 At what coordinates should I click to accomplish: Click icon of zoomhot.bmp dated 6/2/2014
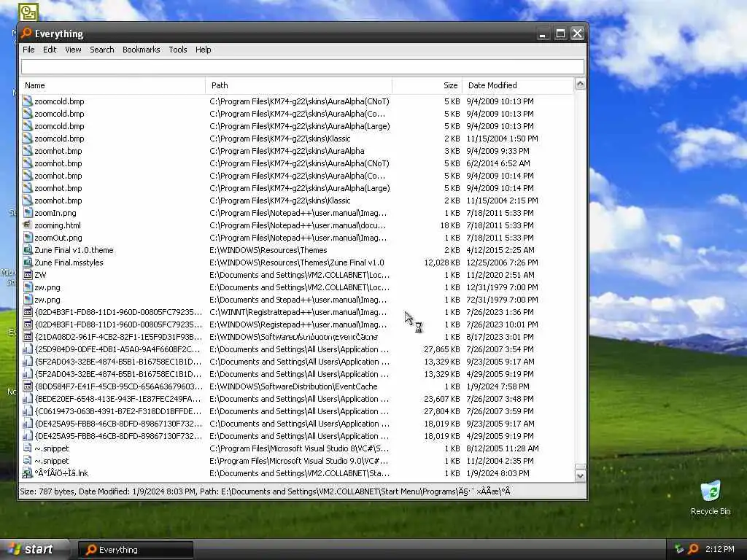(28, 163)
